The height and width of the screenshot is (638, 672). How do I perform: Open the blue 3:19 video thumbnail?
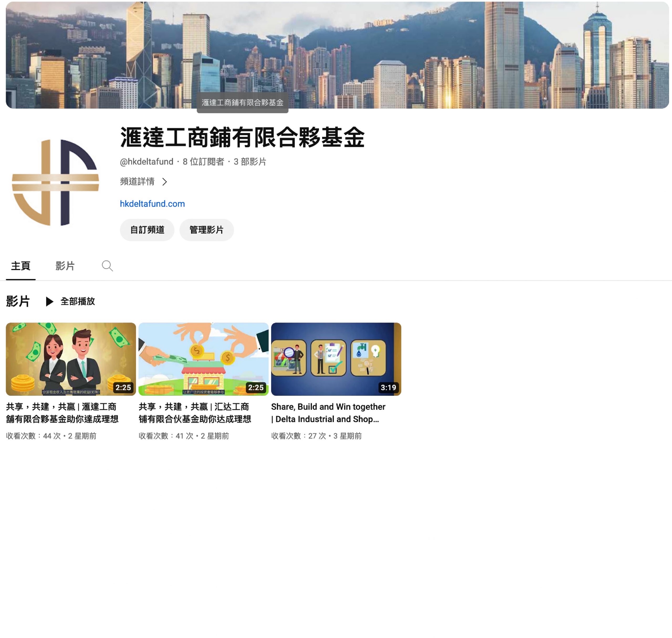point(336,359)
